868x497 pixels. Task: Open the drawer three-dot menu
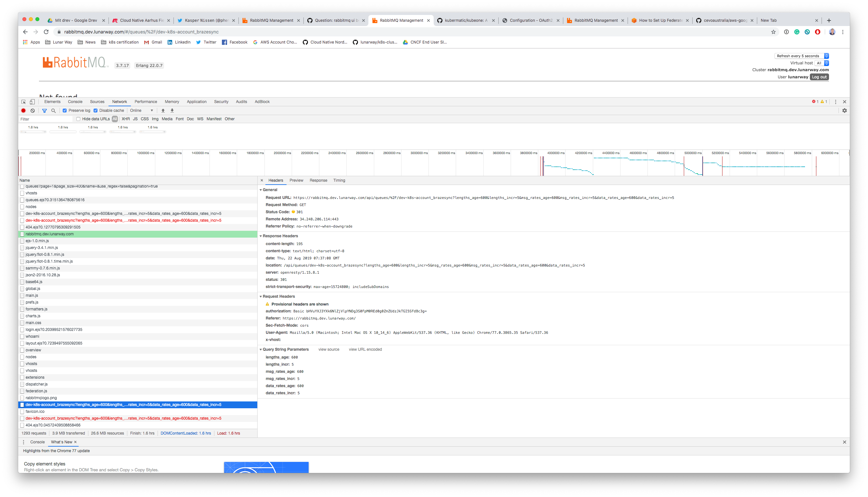pos(23,442)
